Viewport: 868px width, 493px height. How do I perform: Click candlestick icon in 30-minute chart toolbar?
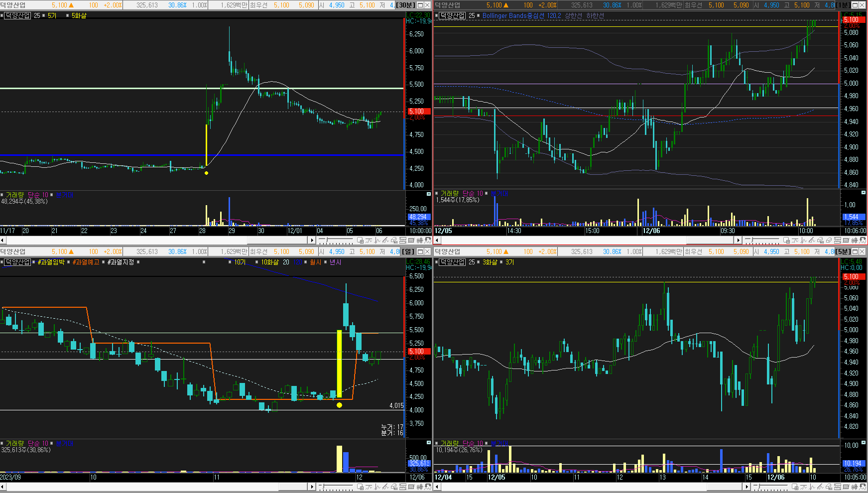point(419,241)
